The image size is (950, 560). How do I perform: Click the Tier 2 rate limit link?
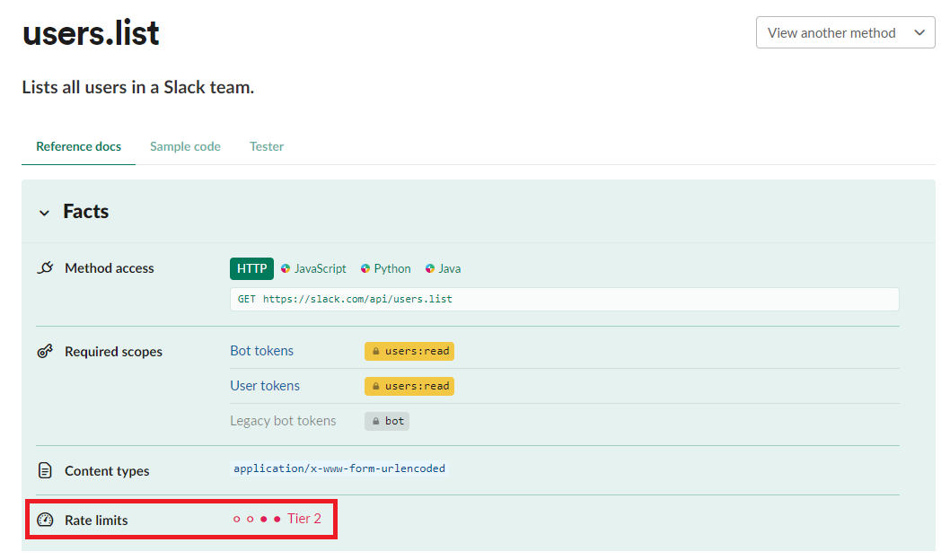tap(304, 519)
